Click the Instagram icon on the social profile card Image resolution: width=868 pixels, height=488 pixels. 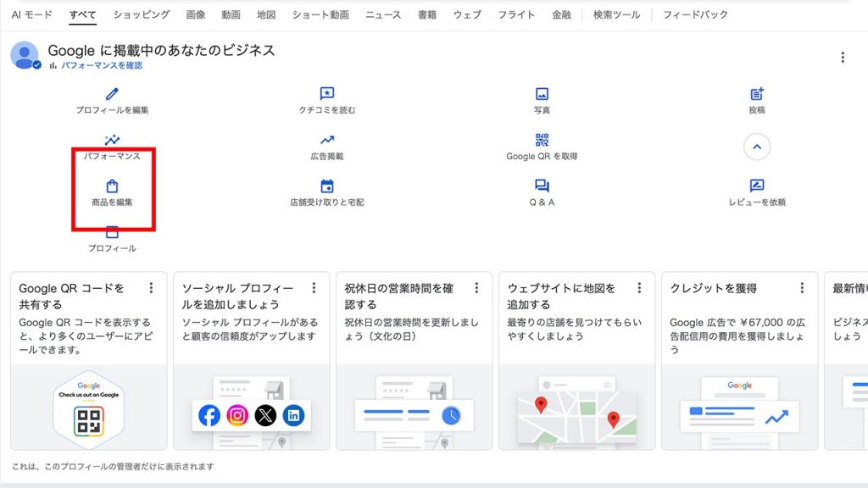239,415
